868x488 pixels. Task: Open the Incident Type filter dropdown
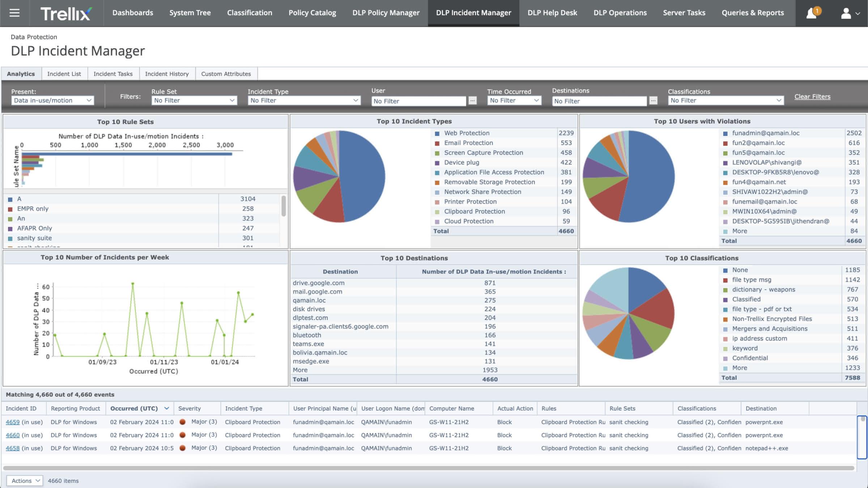(x=304, y=100)
